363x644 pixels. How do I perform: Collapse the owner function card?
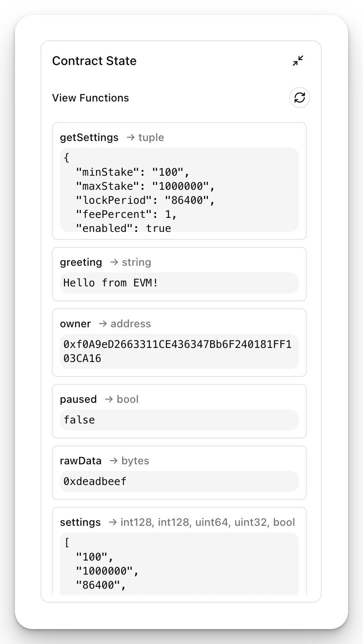click(x=76, y=324)
